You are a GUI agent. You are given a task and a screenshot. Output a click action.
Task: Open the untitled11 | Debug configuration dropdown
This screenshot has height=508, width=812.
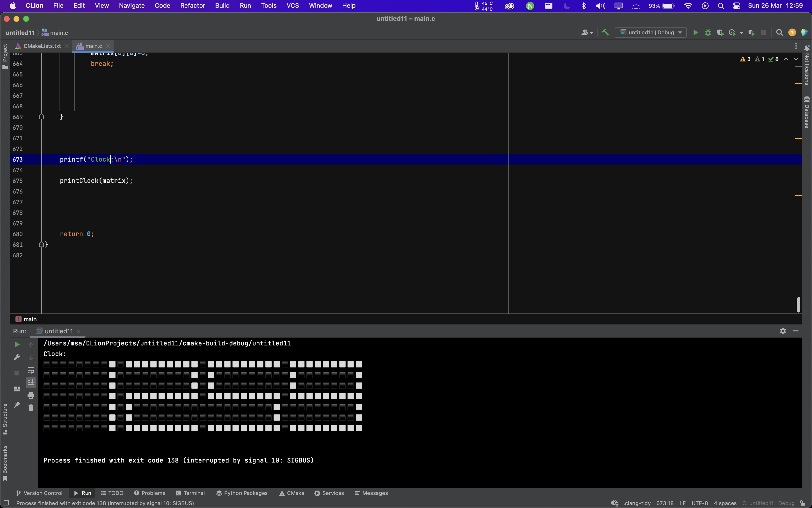click(650, 33)
